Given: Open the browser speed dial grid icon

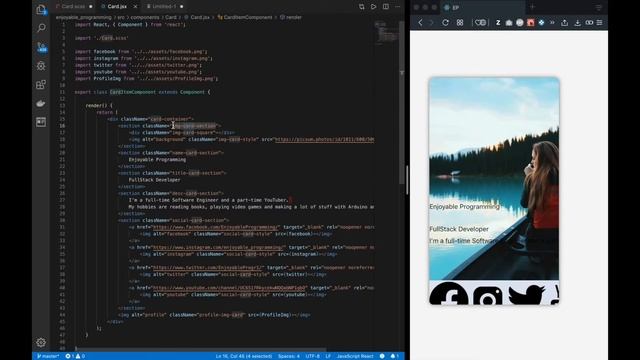Looking at the screenshot, I should click(x=460, y=22).
